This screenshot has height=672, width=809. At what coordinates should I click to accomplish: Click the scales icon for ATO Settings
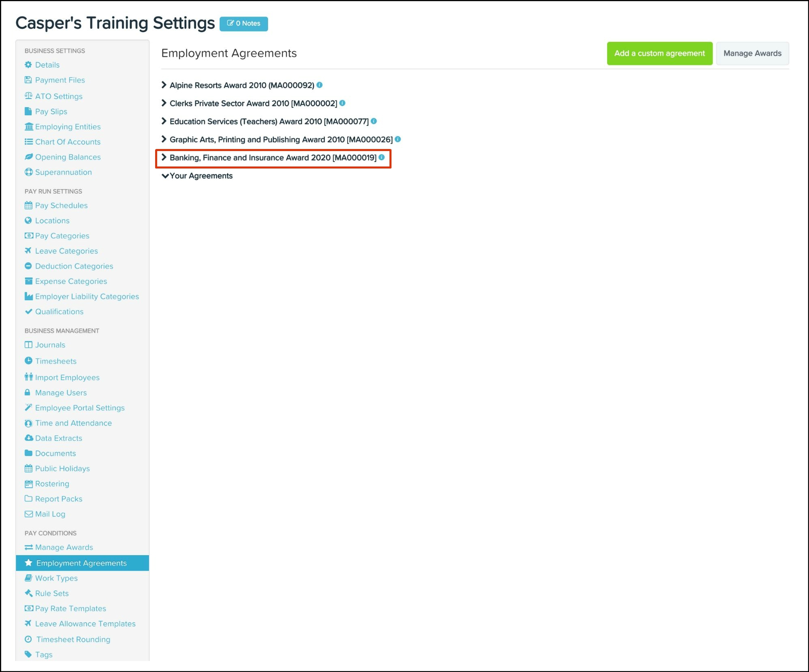coord(28,96)
